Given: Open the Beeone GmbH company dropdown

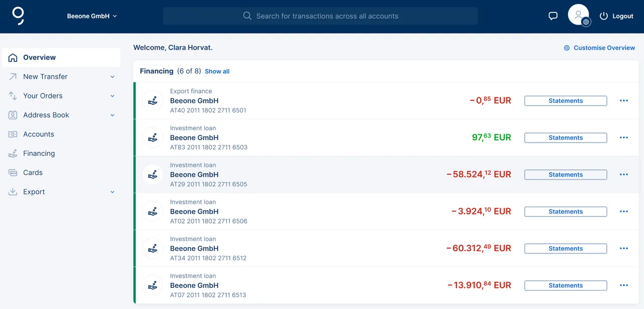Looking at the screenshot, I should (x=92, y=16).
